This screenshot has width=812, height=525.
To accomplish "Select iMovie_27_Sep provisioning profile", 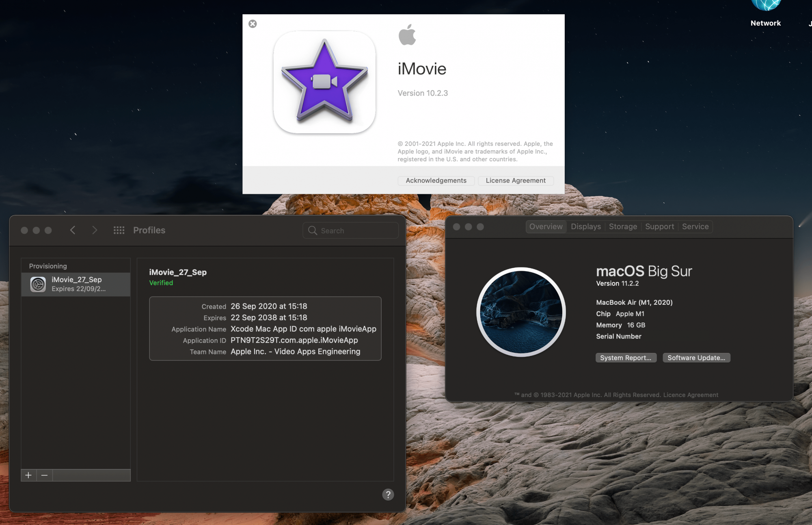I will point(76,284).
